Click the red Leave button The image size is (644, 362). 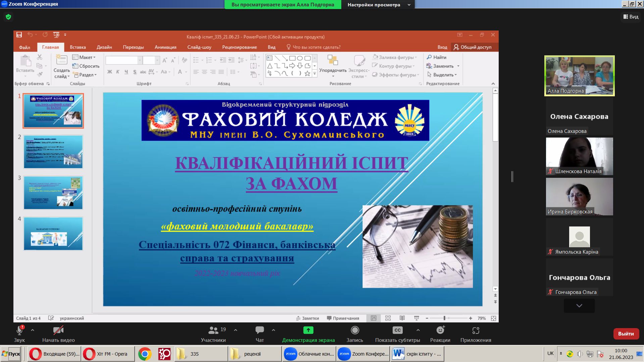(626, 334)
